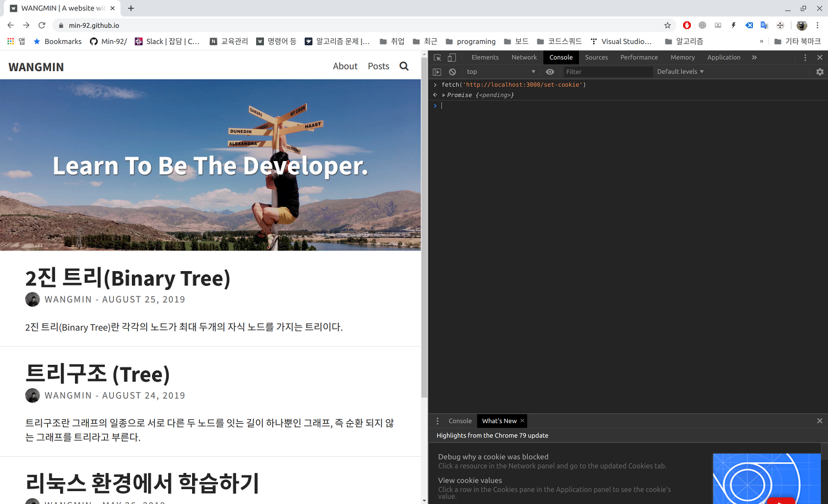
Task: Open the Default levels dropdown
Action: (x=681, y=72)
